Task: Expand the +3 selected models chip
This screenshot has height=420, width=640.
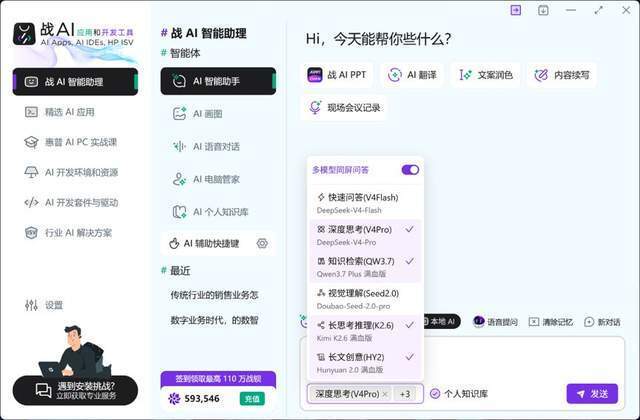Action: coord(405,394)
